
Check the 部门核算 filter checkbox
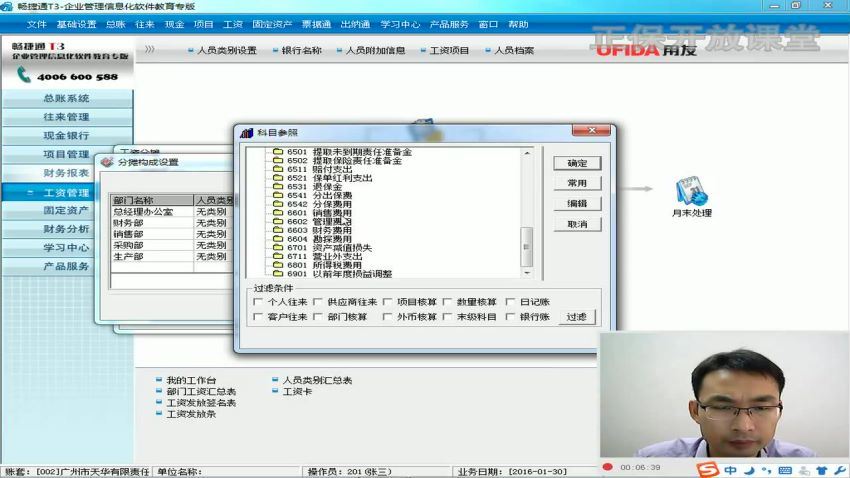point(318,316)
